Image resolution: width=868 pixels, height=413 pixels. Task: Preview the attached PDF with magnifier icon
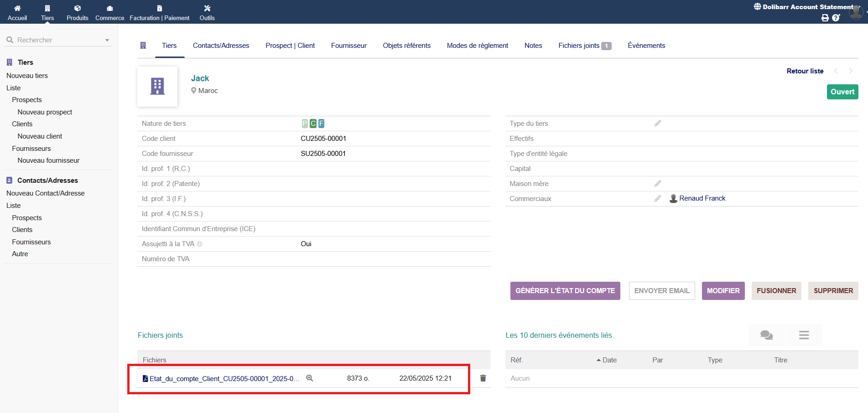310,378
